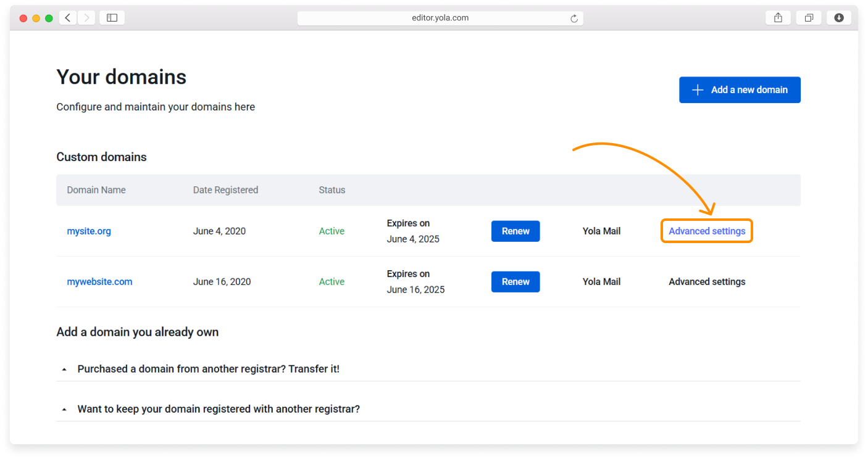The width and height of the screenshot is (868, 459).
Task: Renew the mywebsite.com domain
Action: point(515,282)
